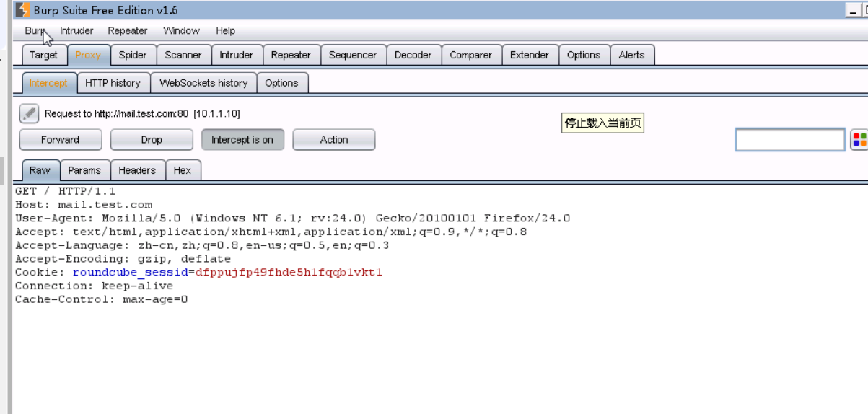Screen dimensions: 868x414
Task: Select the Intercept sub-tab
Action: click(x=48, y=83)
